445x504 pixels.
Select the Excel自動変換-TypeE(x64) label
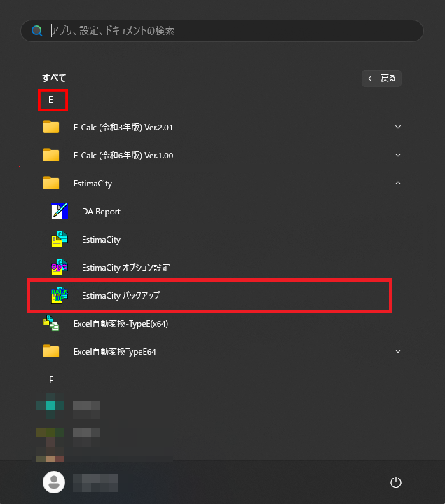[121, 324]
